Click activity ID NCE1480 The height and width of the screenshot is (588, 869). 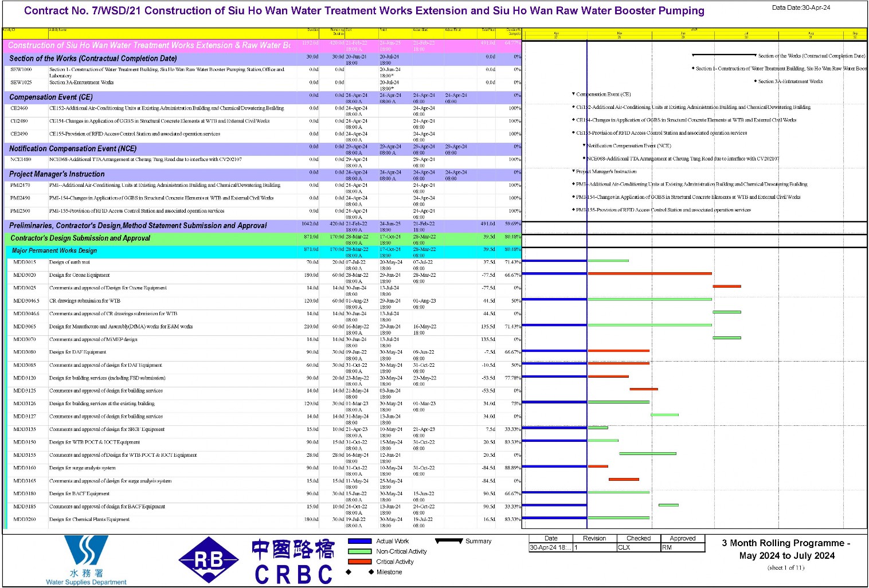(x=21, y=159)
